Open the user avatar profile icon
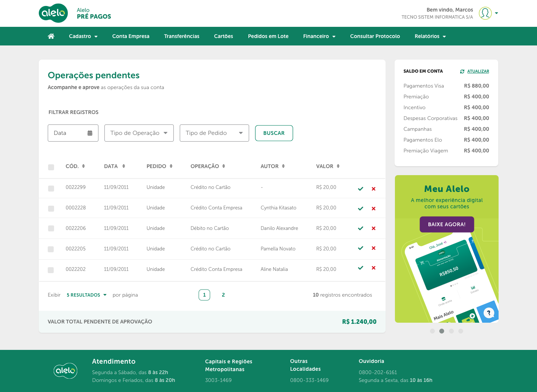 485,13
